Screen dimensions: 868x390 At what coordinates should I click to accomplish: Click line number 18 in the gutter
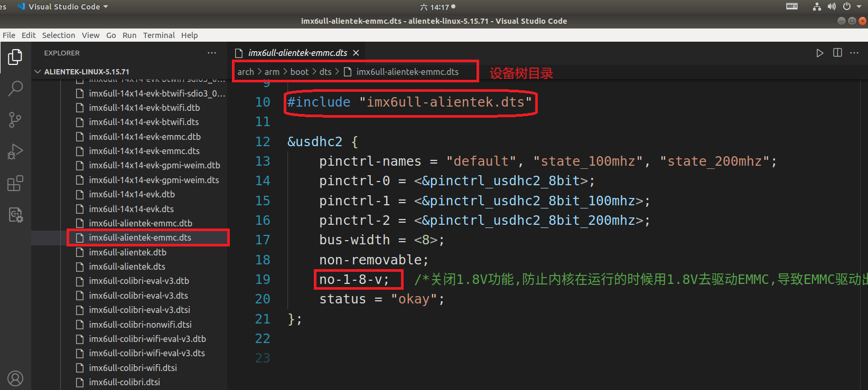(x=263, y=260)
